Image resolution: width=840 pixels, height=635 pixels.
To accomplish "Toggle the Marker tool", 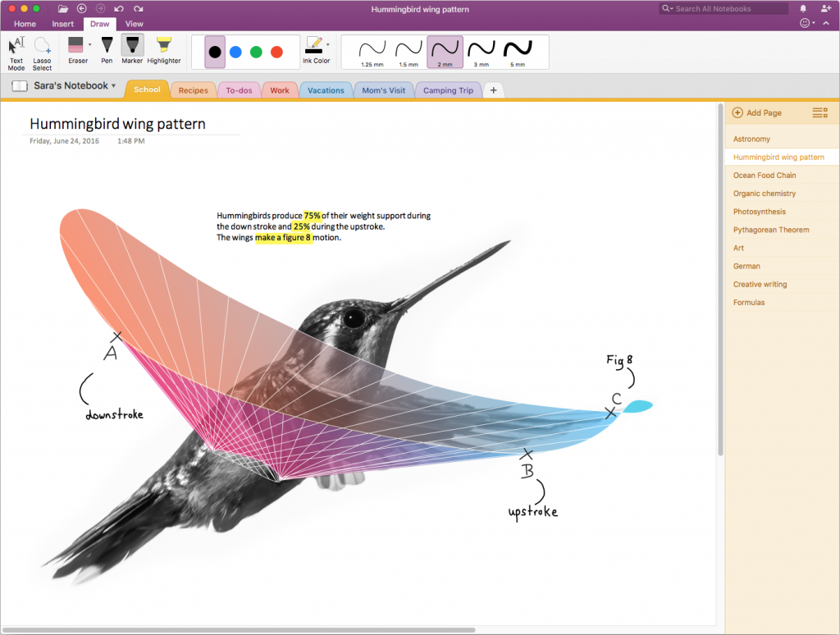I will coord(132,49).
